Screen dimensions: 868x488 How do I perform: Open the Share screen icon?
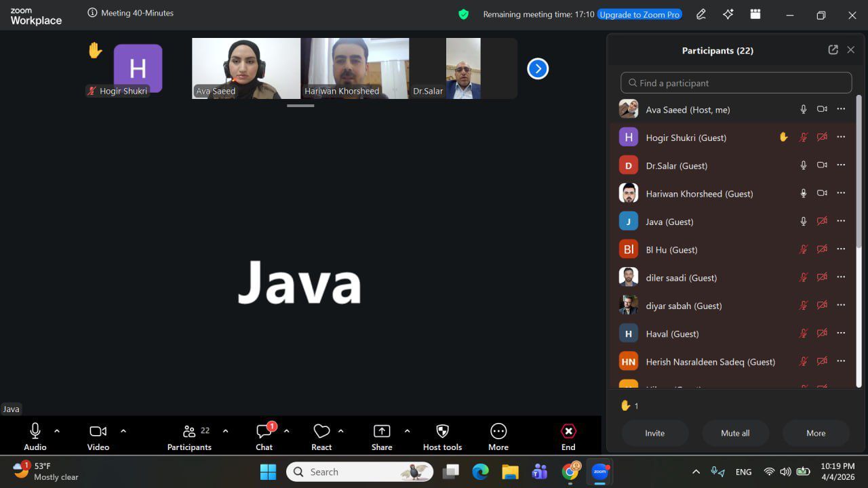(382, 432)
